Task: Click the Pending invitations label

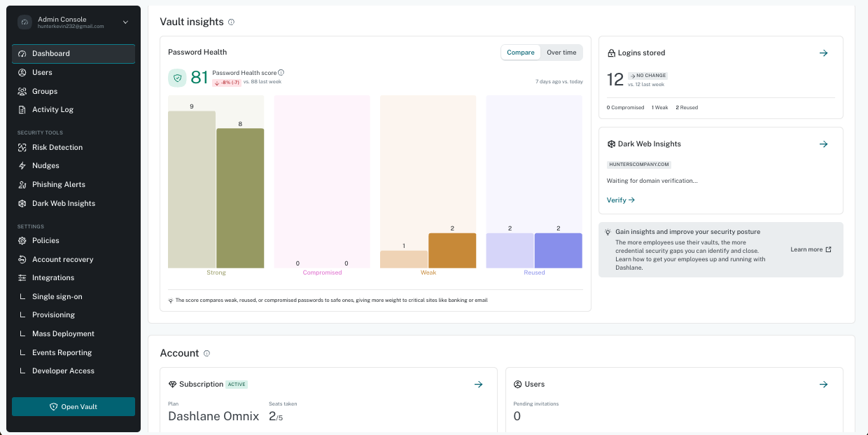Action: pyautogui.click(x=536, y=404)
